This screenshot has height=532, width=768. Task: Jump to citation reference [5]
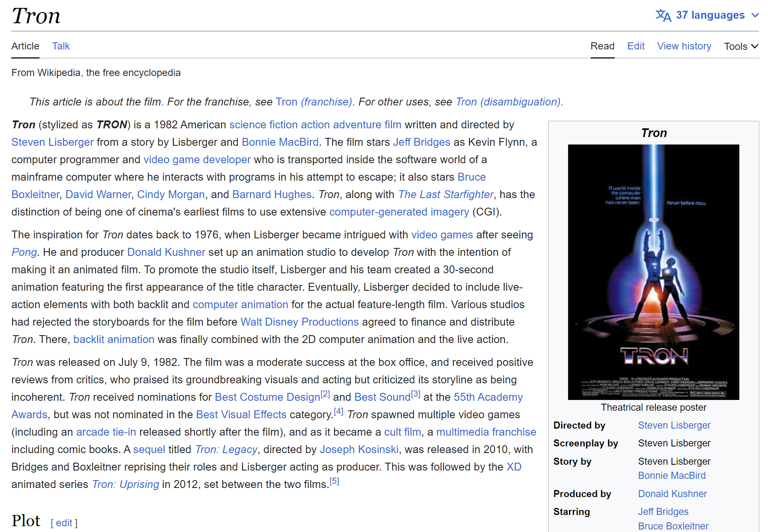point(335,481)
